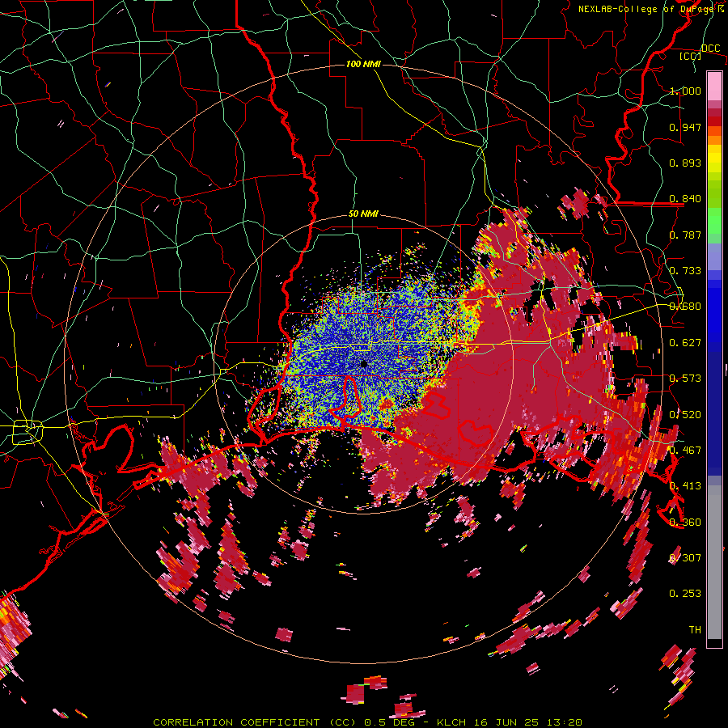Click the 0.893 scale value

pyautogui.click(x=685, y=163)
